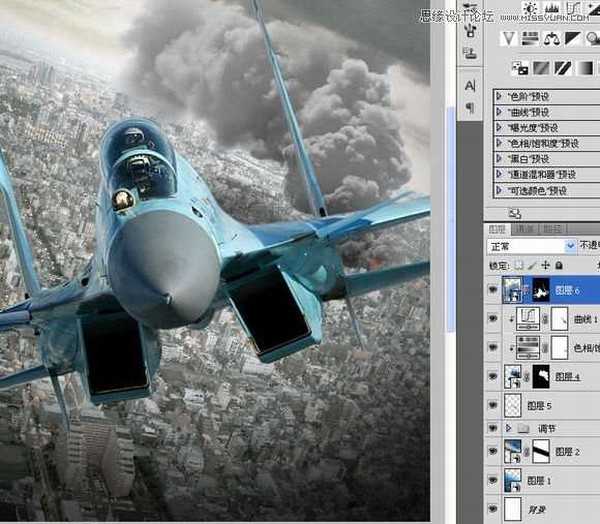Image resolution: width=600 pixels, height=524 pixels.
Task: Click the lock position icon
Action: point(545,265)
